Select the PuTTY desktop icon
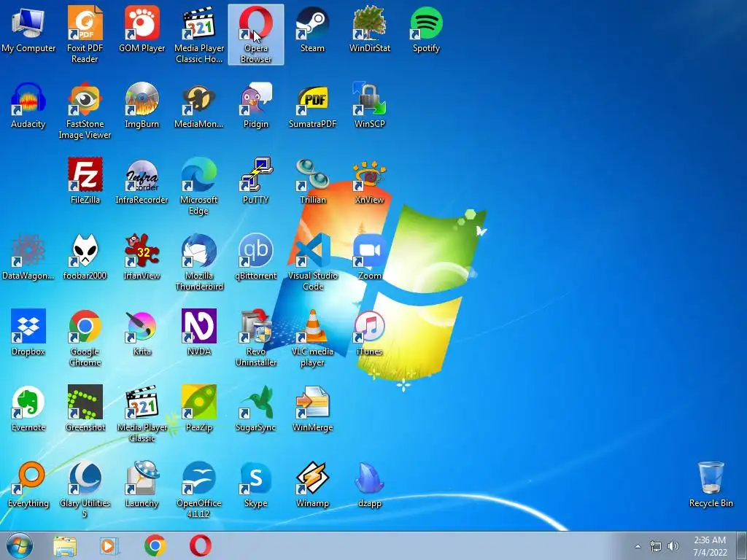Screen dimensions: 747x560 click(256, 181)
